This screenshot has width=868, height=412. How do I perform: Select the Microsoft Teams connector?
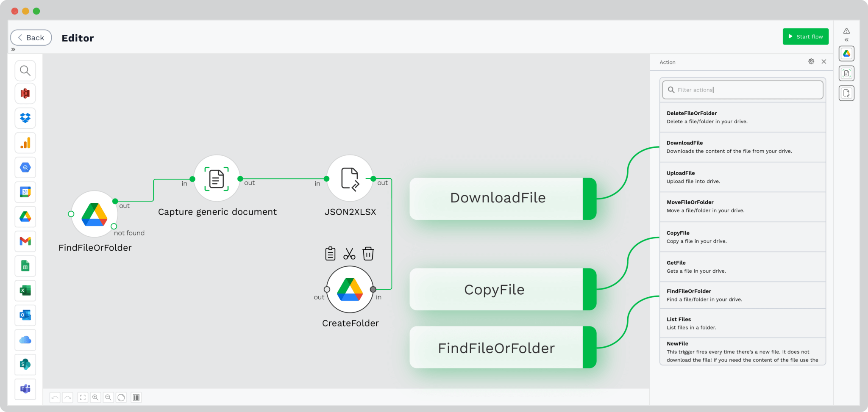click(25, 389)
